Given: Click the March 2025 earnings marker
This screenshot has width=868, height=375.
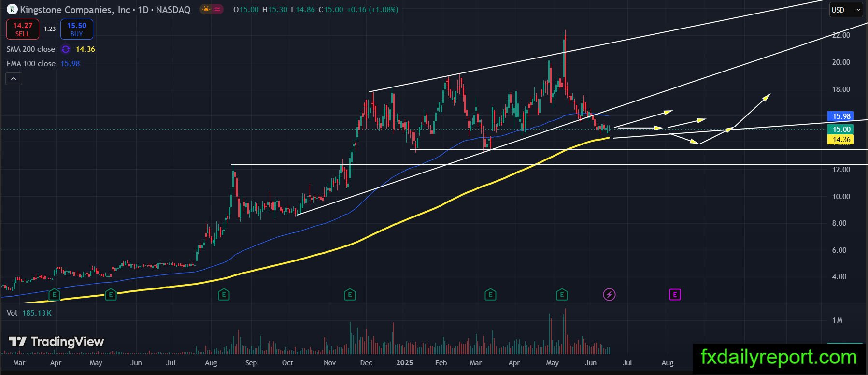Looking at the screenshot, I should click(x=490, y=294).
